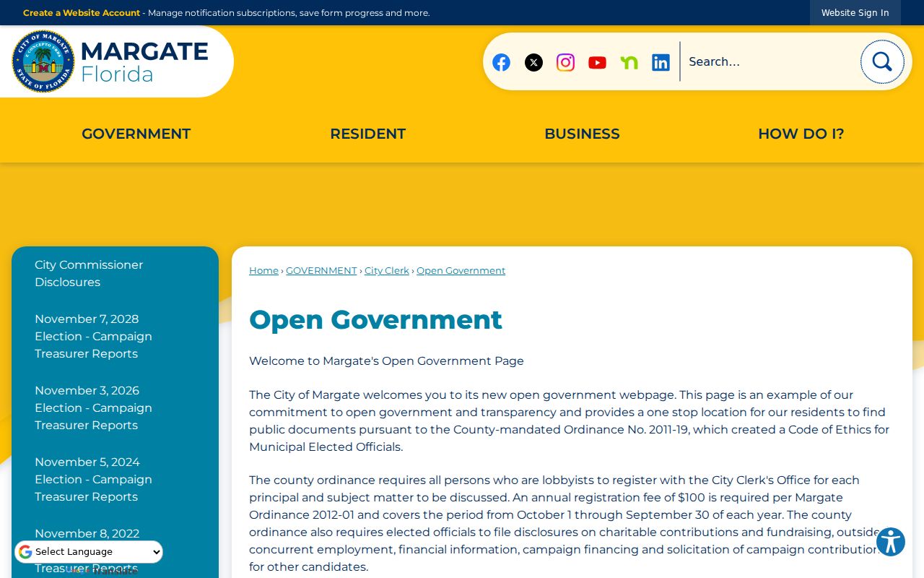The height and width of the screenshot is (578, 924).
Task: Open the X (Twitter) social icon
Action: pos(533,62)
